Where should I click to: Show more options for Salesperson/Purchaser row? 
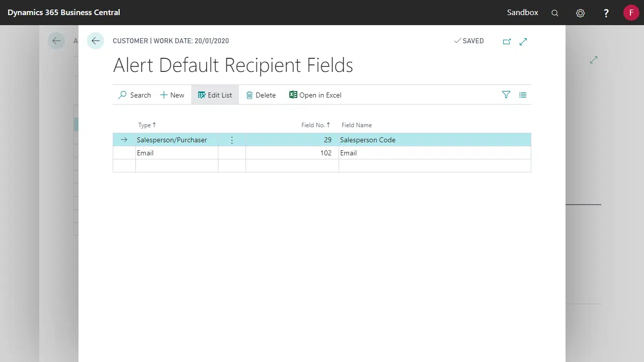click(x=232, y=140)
